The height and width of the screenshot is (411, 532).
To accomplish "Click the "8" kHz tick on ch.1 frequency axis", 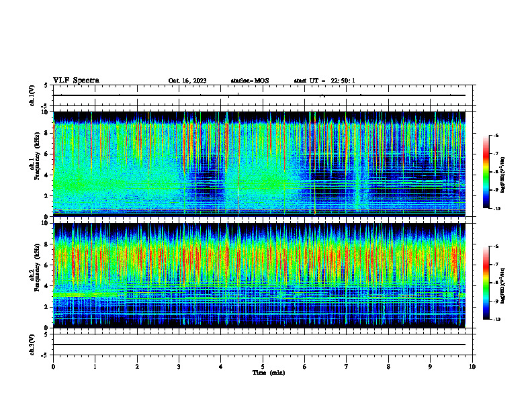I will pyautogui.click(x=47, y=133).
